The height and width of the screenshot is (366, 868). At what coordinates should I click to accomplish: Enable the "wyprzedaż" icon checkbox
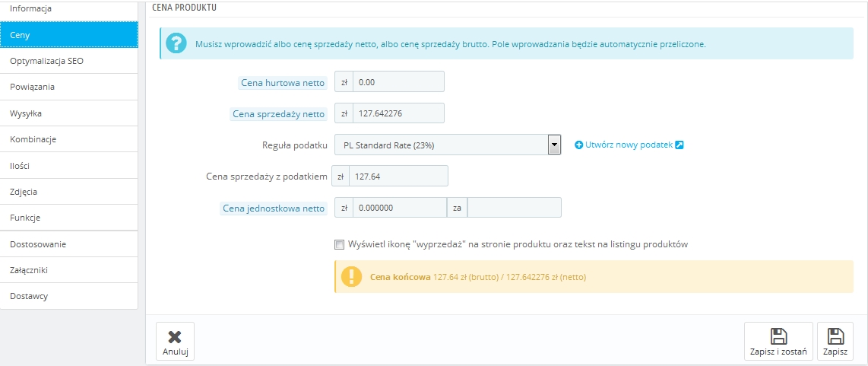point(339,244)
